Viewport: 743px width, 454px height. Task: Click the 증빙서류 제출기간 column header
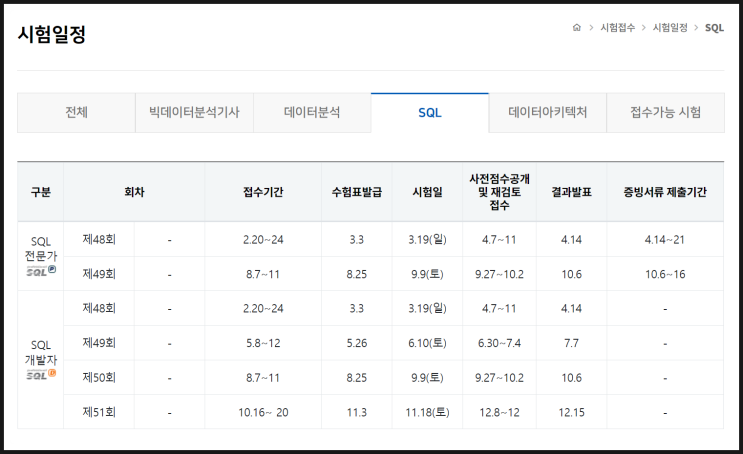pyautogui.click(x=665, y=192)
